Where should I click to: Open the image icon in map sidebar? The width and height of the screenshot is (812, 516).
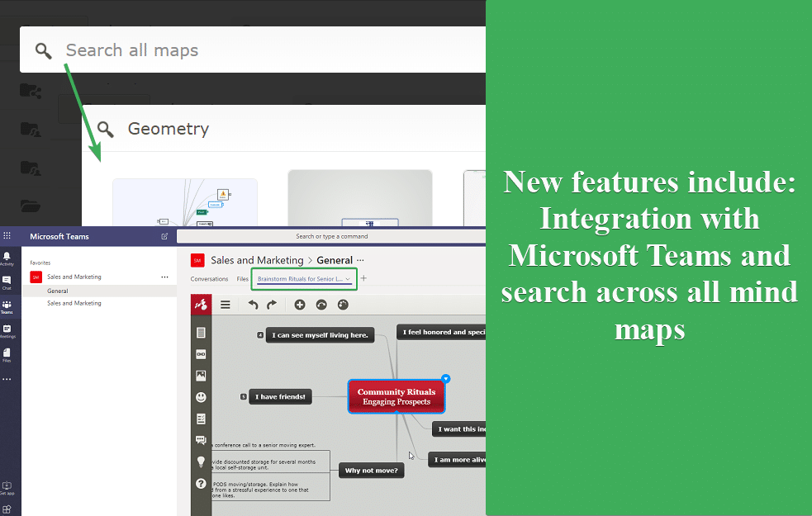click(201, 376)
